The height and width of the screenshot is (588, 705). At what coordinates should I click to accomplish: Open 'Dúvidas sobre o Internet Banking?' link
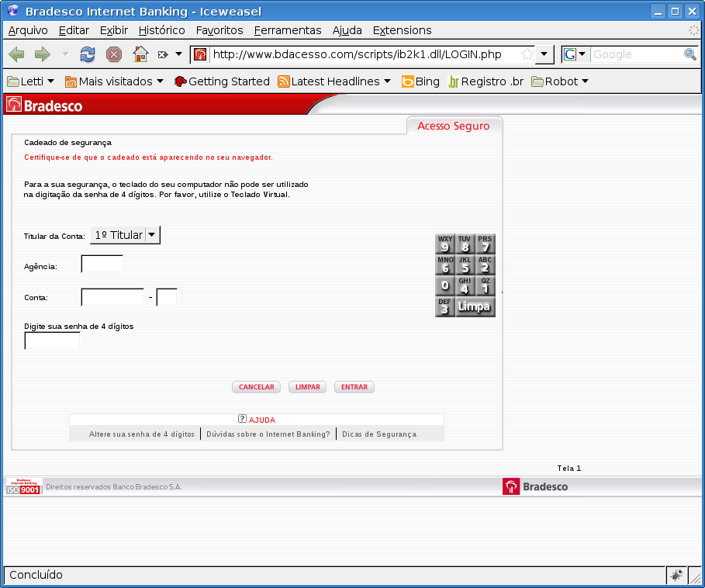click(x=268, y=434)
